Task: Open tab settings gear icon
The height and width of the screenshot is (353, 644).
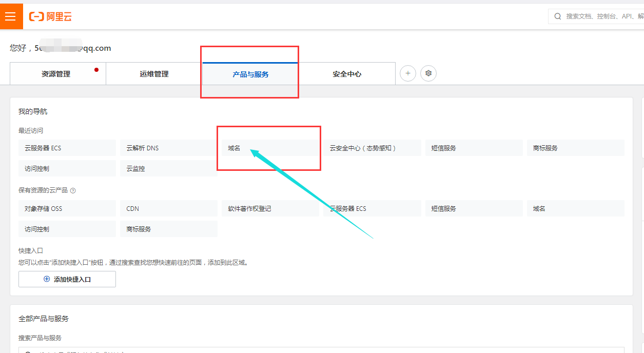Action: click(x=428, y=73)
